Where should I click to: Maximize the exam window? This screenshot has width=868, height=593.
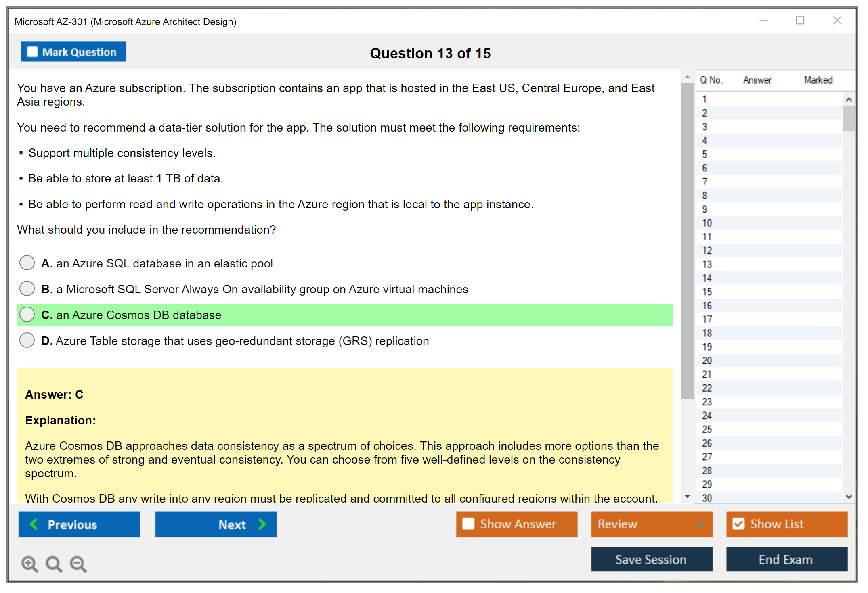[800, 21]
